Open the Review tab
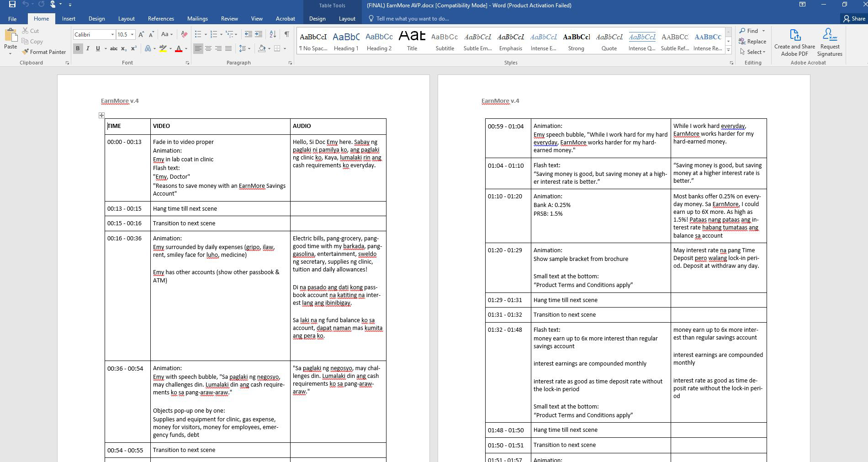The image size is (868, 462). 229,19
